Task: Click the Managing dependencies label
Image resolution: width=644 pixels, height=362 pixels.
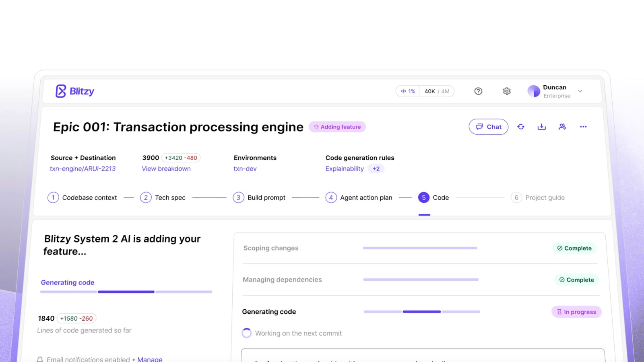Action: tap(282, 280)
